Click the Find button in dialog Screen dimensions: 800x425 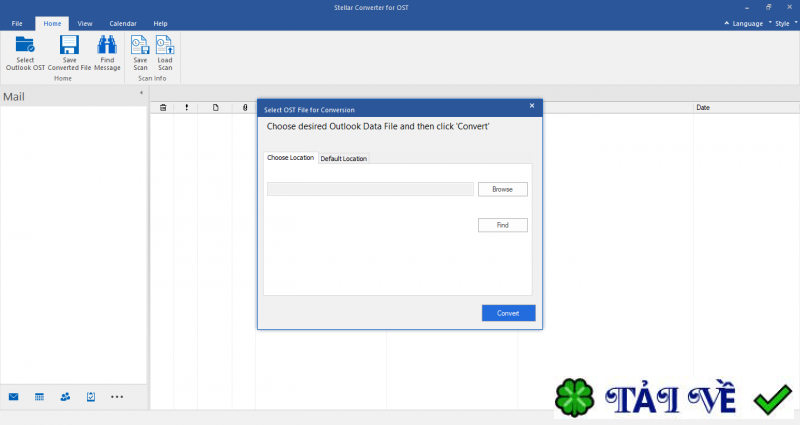click(503, 225)
